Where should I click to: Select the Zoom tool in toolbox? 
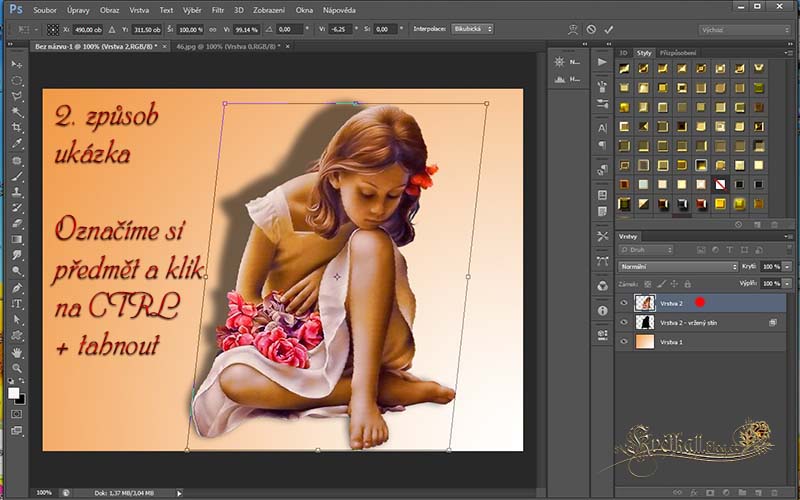17,368
